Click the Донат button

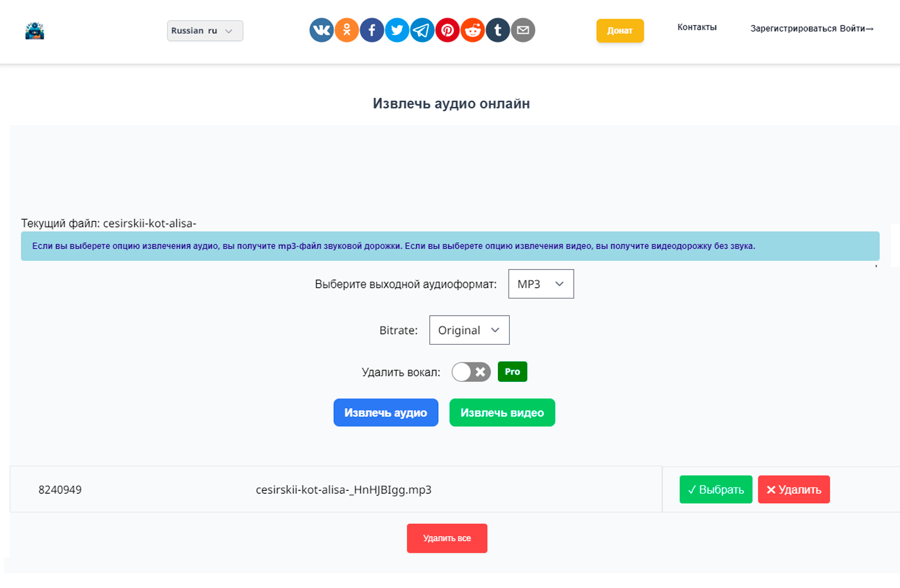(x=620, y=31)
